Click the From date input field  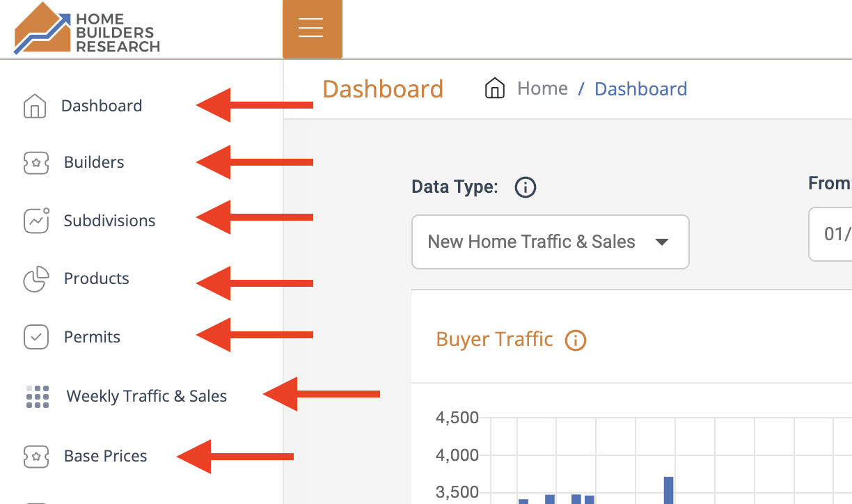(835, 234)
